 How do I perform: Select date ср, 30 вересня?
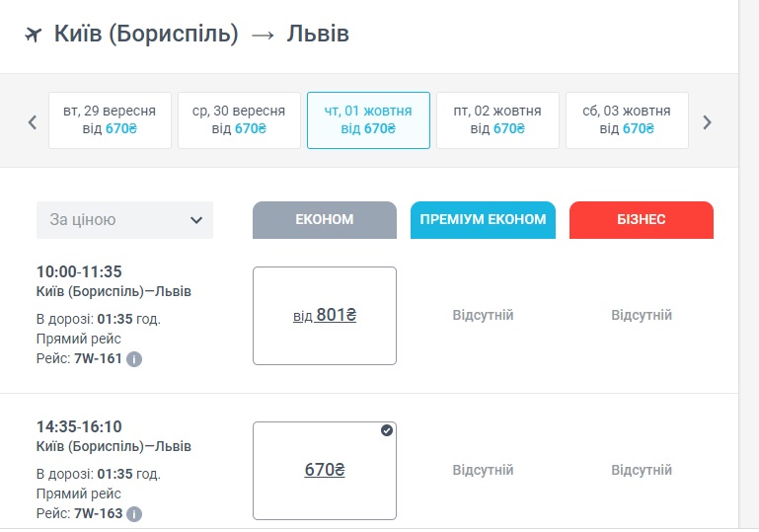tap(239, 120)
